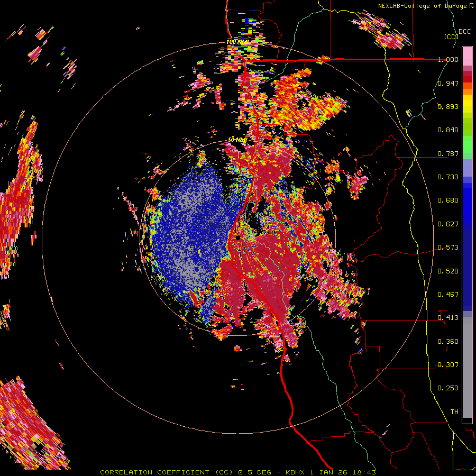Viewport: 476px width, 476px height.
Task: Click the periwinkle color bar segment
Action: [x=467, y=168]
